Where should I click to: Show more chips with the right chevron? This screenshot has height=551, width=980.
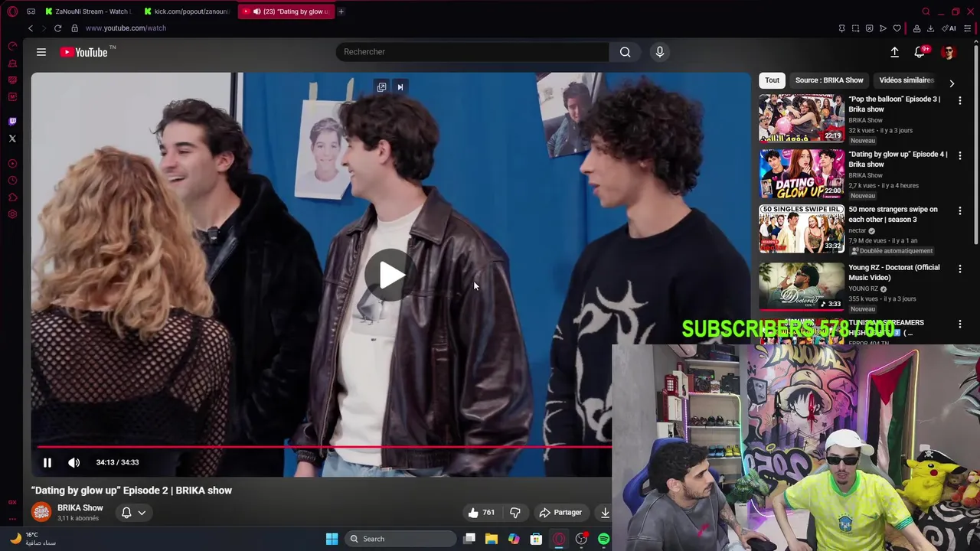pos(952,83)
